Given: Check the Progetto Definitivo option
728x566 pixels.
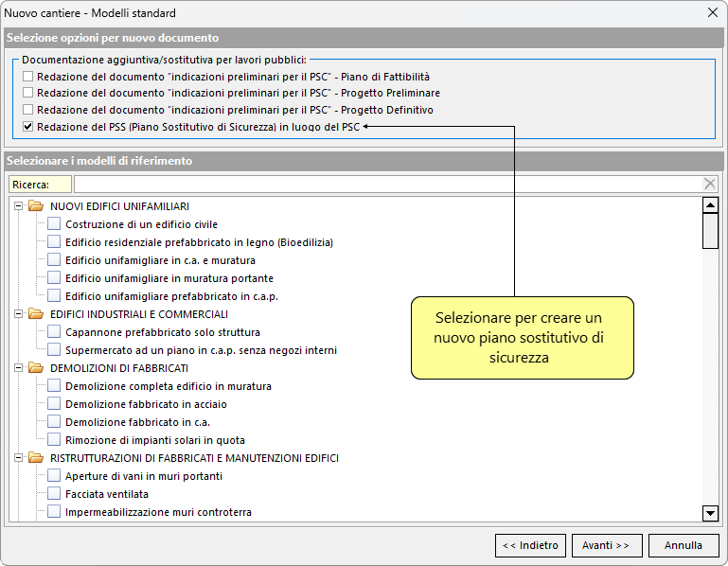Looking at the screenshot, I should 28,110.
